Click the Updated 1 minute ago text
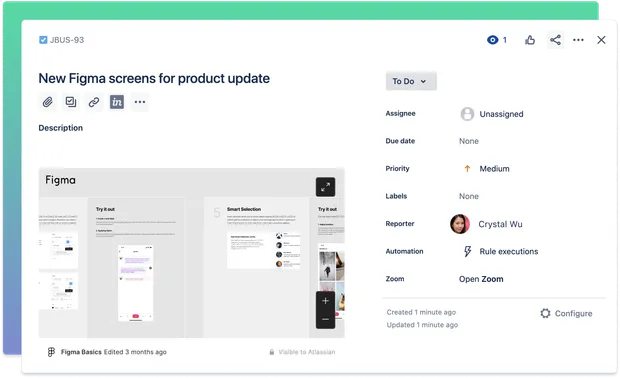 (422, 325)
